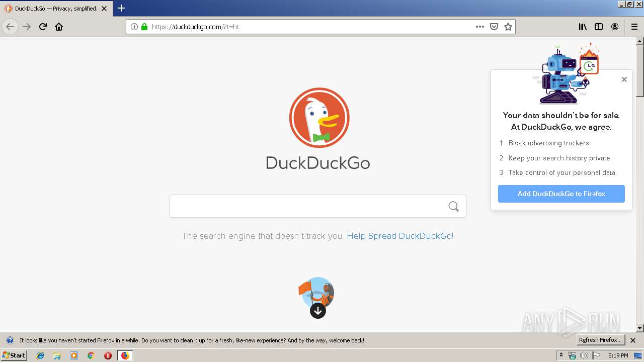
Task: Open the Action Center flag icon
Action: pos(596,355)
